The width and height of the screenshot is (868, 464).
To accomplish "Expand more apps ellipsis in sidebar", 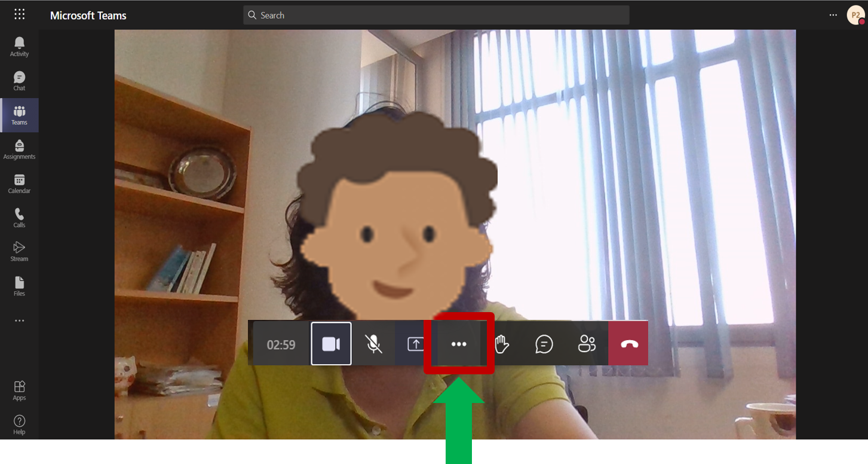I will [x=19, y=321].
